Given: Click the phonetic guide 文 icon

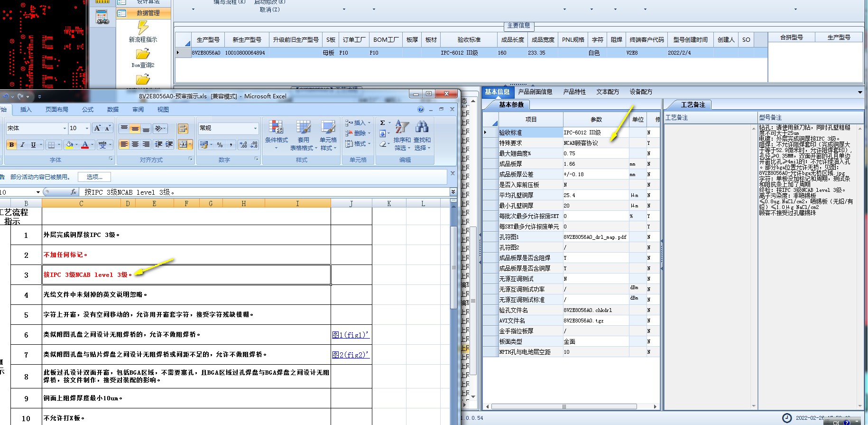Looking at the screenshot, I should pyautogui.click(x=102, y=144).
